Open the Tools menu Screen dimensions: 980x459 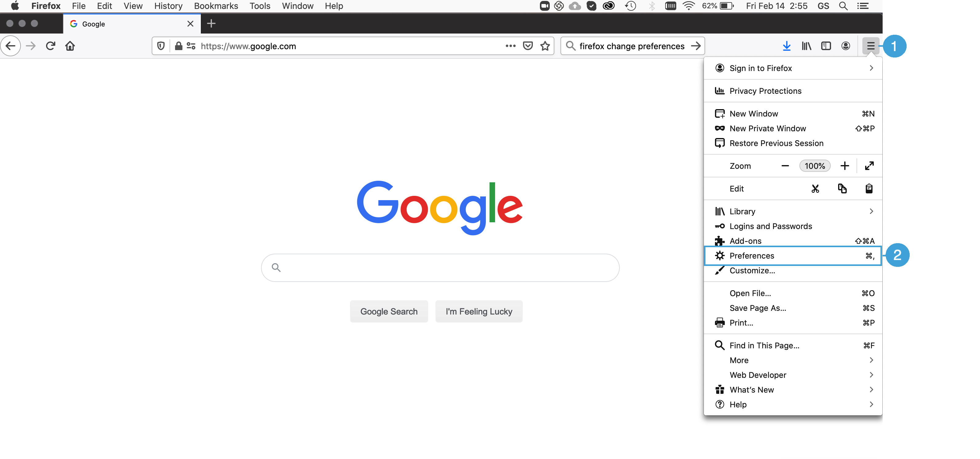[x=260, y=6]
